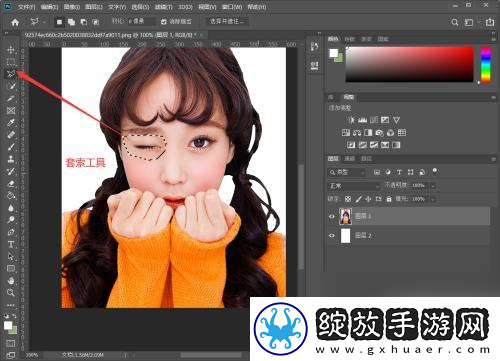The image size is (500, 361).
Task: Switch to the Swatches tab in color panel
Action: pyautogui.click(x=349, y=39)
